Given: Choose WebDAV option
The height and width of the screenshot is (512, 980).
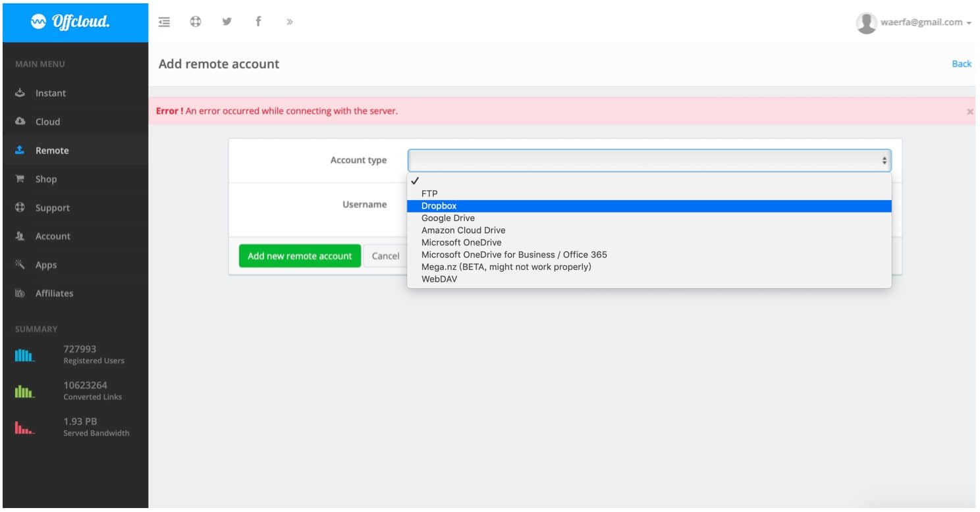Looking at the screenshot, I should pyautogui.click(x=649, y=279).
